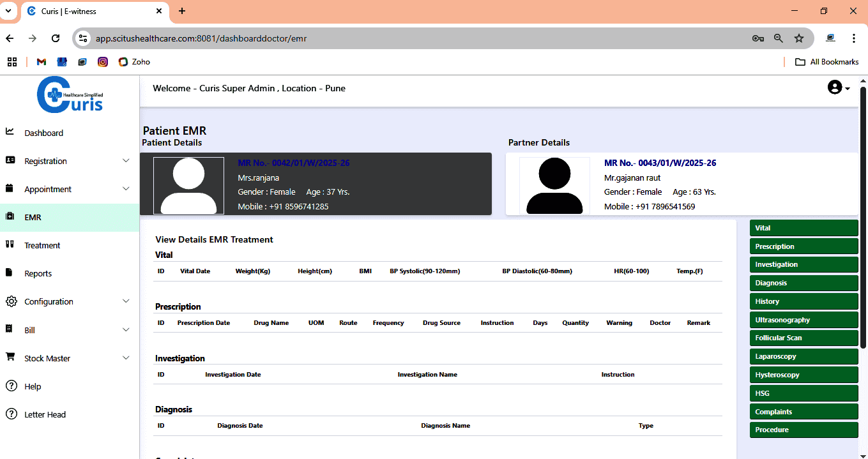Click the green Prescription button
868x459 pixels.
803,246
